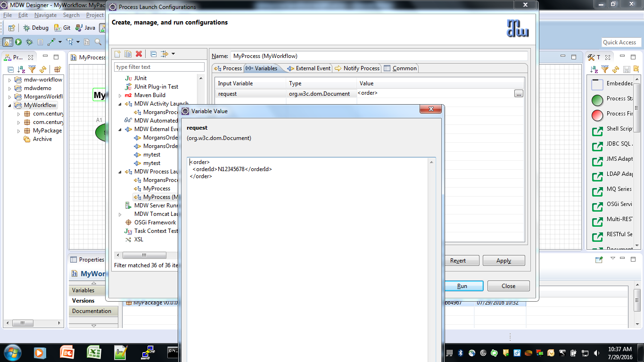Collapse all launch configurations in dialog toolbar

point(154,54)
